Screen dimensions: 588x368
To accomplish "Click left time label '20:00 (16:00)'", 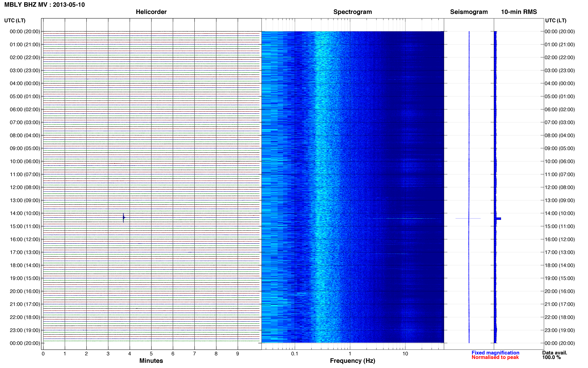I will 25,291.
